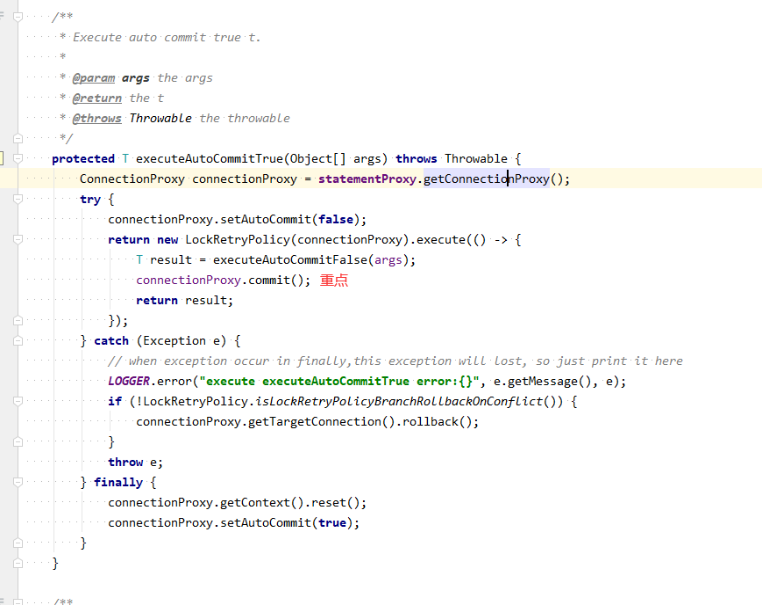Click the ConnectionProxy type in the variable declaration
This screenshot has height=605, width=762.
pos(132,179)
